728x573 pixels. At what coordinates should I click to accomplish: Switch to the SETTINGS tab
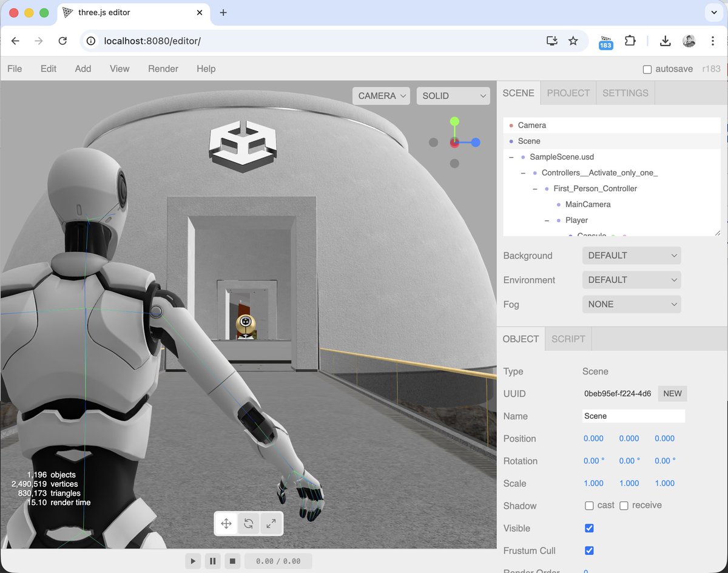625,93
